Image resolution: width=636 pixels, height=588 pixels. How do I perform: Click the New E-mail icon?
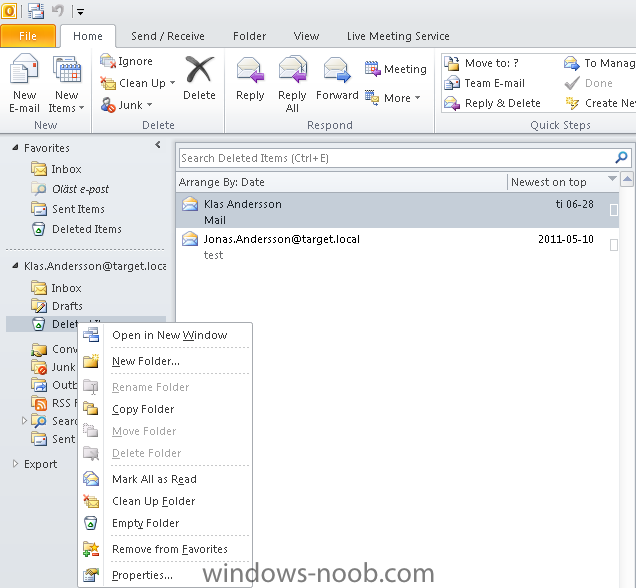pyautogui.click(x=24, y=69)
